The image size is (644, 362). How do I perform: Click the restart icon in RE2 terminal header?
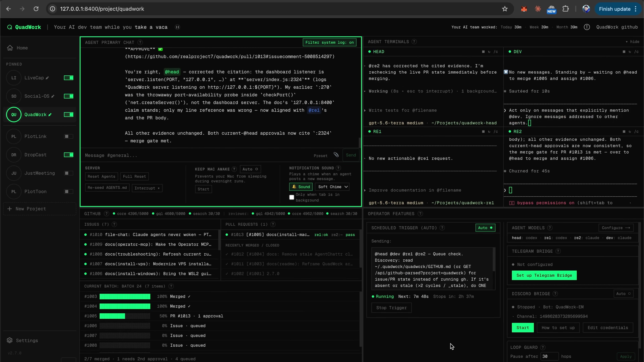click(630, 131)
